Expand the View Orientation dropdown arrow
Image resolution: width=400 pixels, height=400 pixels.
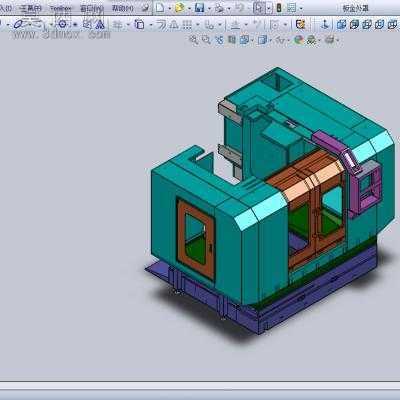[252, 41]
